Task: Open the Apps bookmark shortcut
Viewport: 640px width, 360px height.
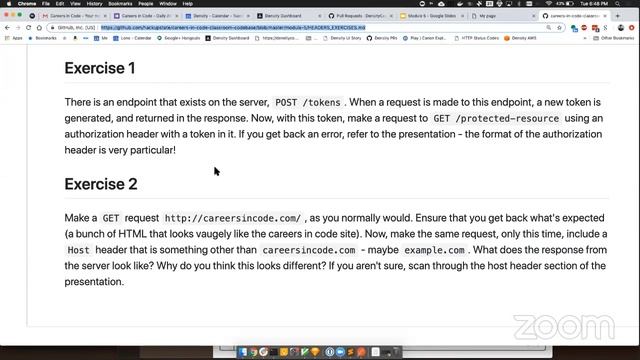Action: [13, 38]
